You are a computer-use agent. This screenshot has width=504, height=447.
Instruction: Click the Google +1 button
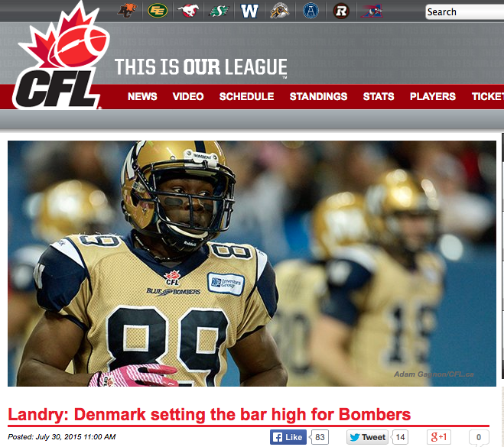pos(439,437)
